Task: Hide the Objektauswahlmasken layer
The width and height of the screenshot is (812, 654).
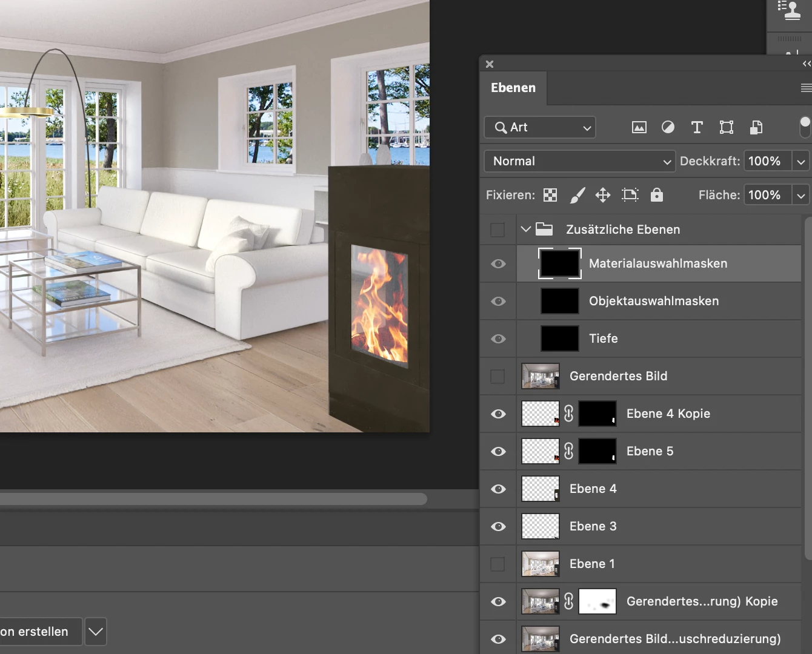Action: (498, 301)
